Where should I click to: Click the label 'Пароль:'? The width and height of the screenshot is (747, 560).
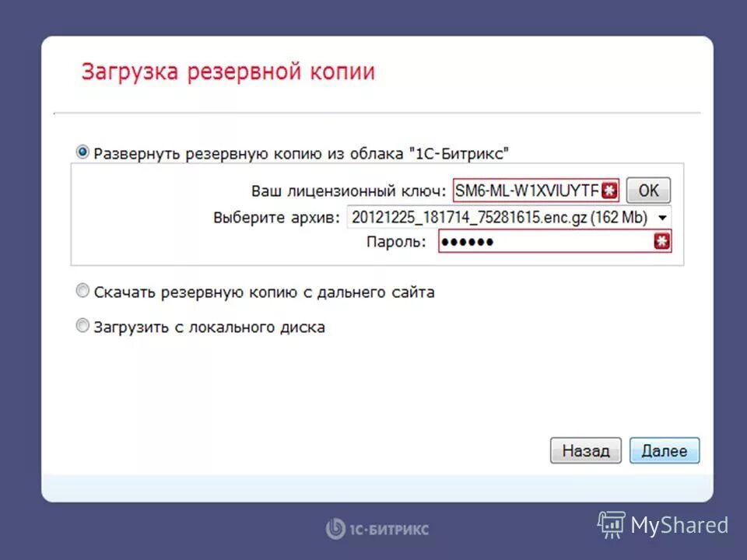click(396, 242)
